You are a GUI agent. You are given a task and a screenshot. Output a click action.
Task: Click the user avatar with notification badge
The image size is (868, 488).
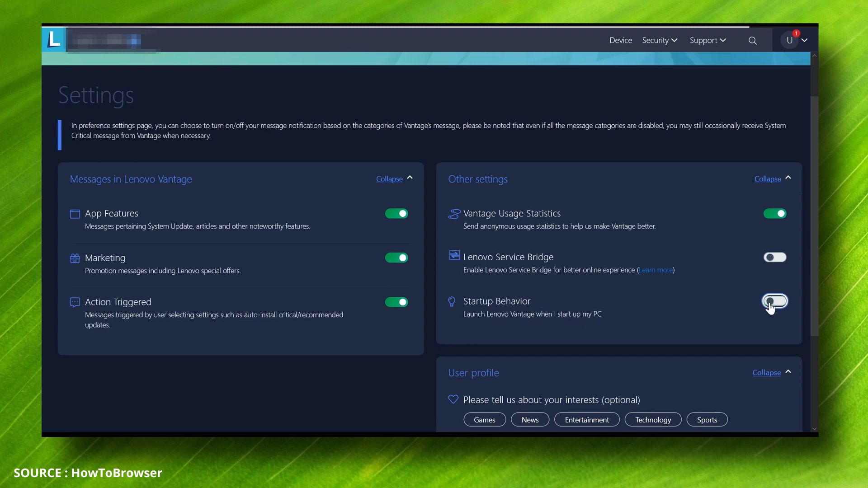click(790, 40)
